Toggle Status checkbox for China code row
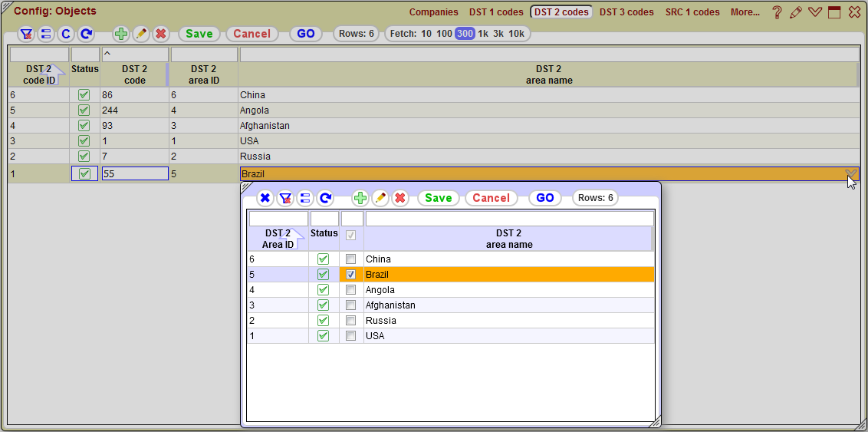The image size is (868, 432). tap(84, 94)
